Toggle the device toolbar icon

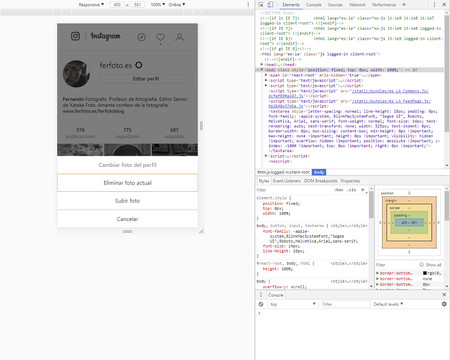[270, 5]
